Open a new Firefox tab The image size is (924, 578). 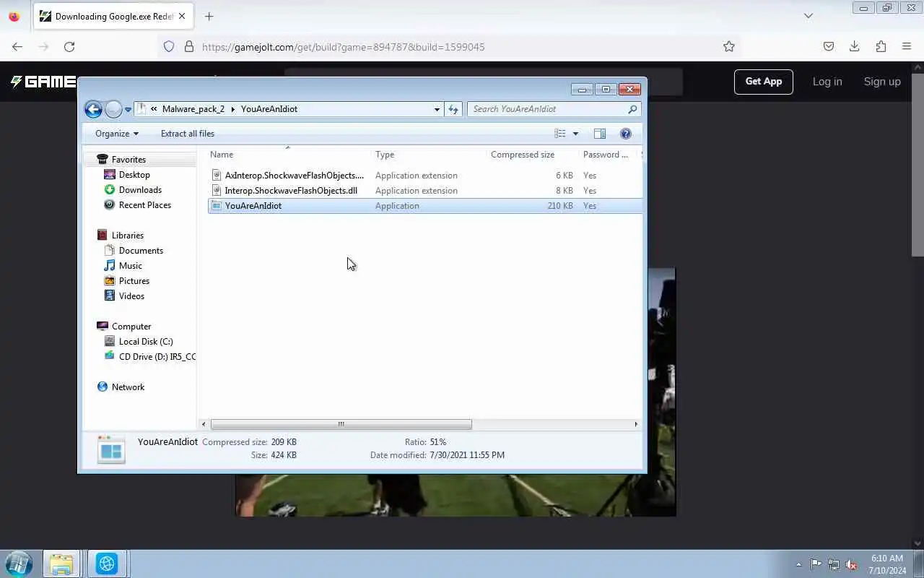[209, 16]
